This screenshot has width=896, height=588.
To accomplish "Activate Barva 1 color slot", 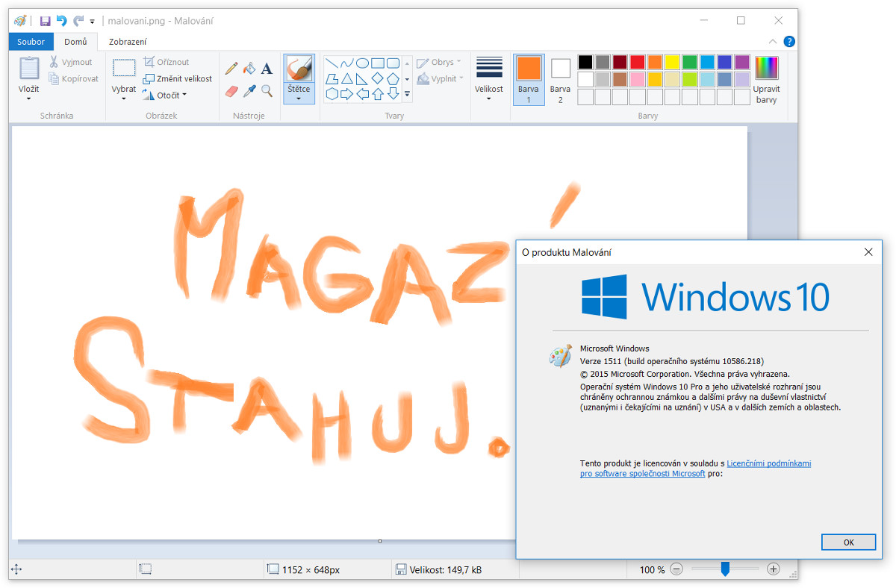I will coord(529,79).
